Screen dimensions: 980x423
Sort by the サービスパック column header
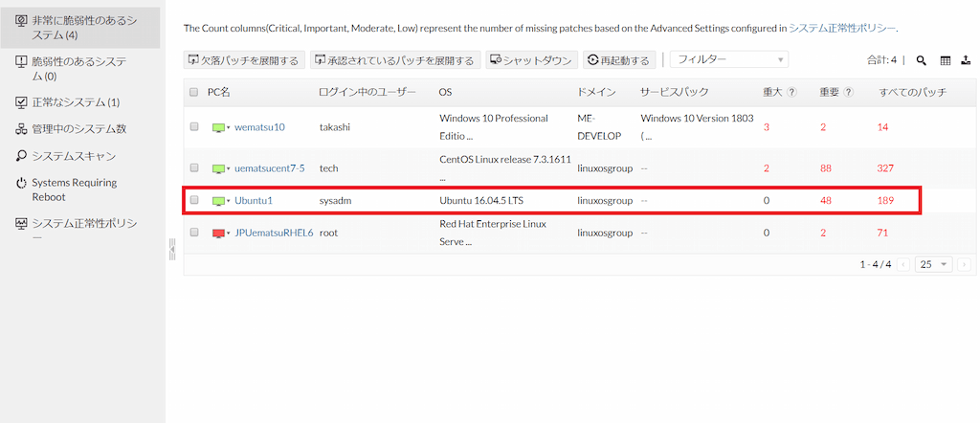coord(674,93)
